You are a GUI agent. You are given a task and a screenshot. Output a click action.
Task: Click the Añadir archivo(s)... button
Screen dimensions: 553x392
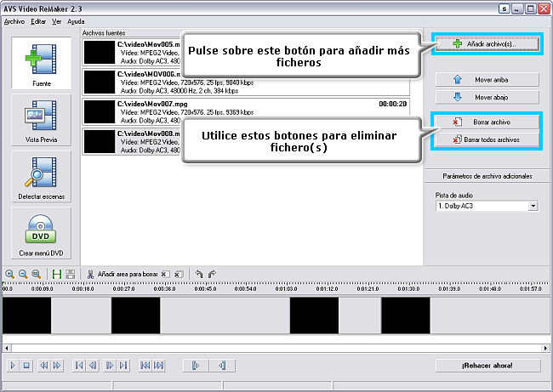tap(487, 44)
